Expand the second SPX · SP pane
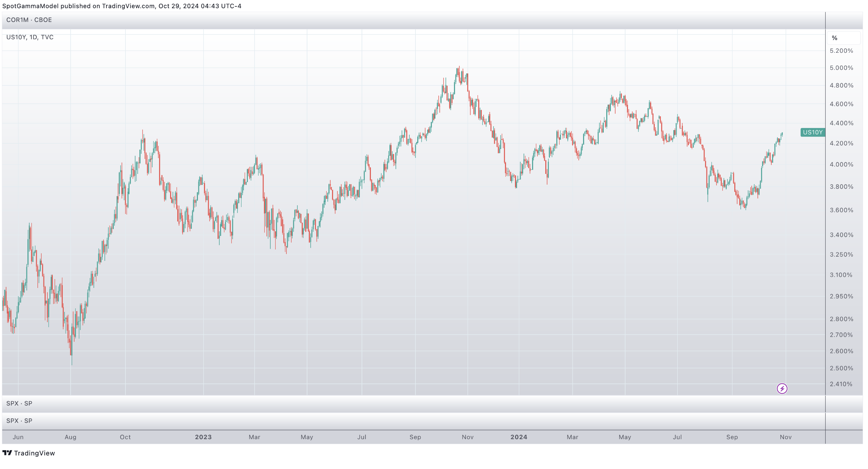 click(x=19, y=421)
